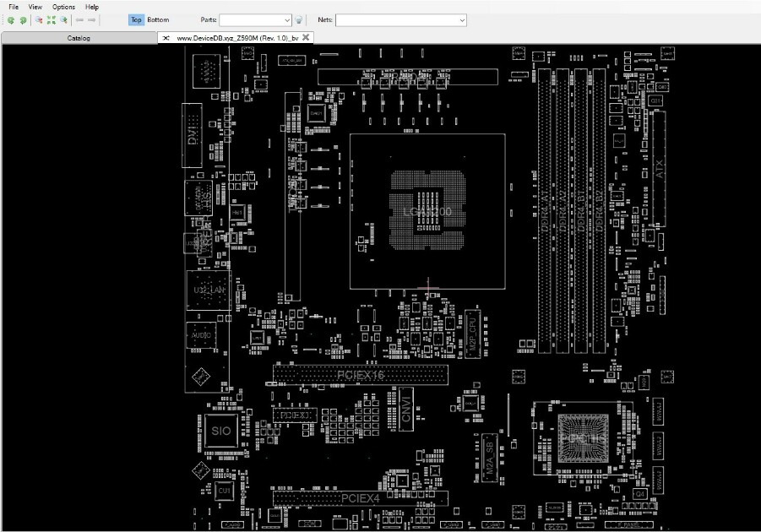Open the View menu
Screen dimensions: 761x532
[35, 7]
